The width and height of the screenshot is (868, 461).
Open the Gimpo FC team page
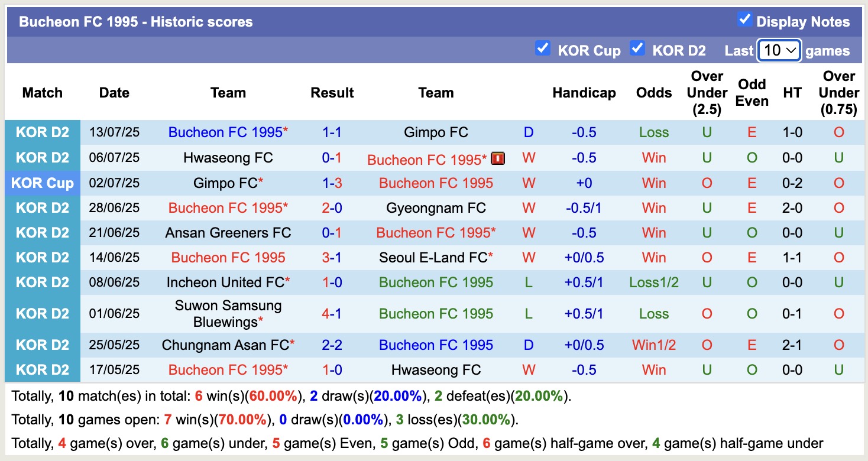tap(436, 132)
